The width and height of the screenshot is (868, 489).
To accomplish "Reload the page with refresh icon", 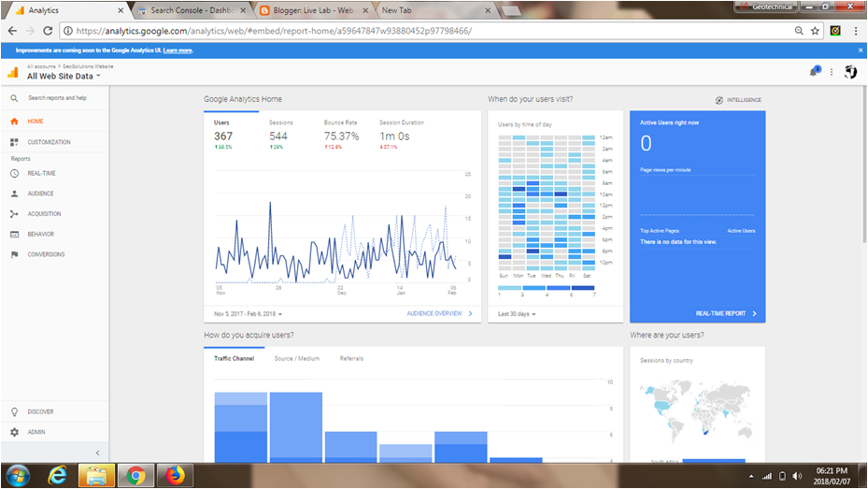I will (49, 31).
